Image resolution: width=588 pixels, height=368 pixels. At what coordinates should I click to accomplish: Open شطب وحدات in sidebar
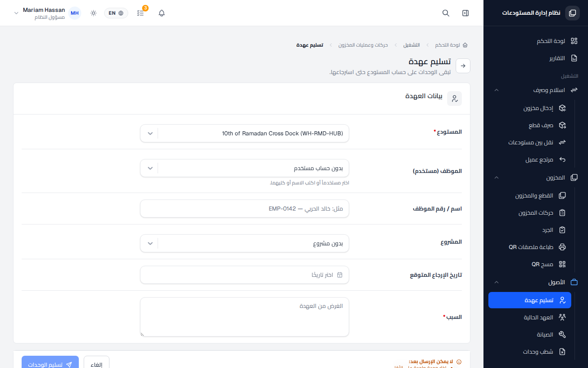530,352
